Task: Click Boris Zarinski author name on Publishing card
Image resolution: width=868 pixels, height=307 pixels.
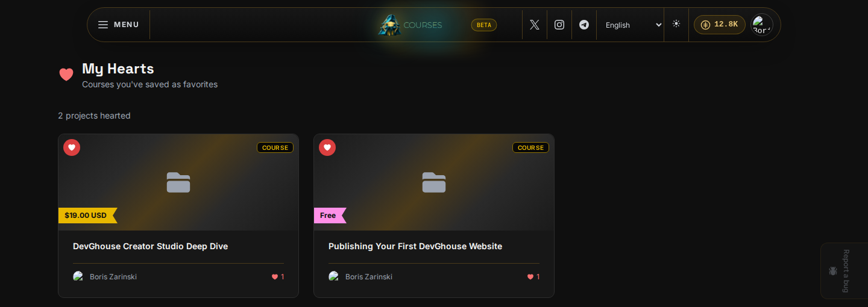Action: tap(369, 277)
